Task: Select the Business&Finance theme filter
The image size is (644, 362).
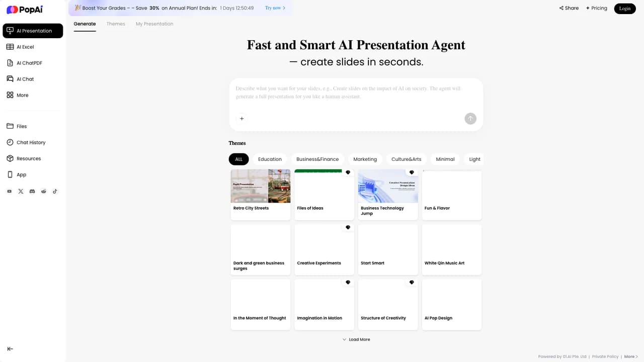Action: click(317, 159)
